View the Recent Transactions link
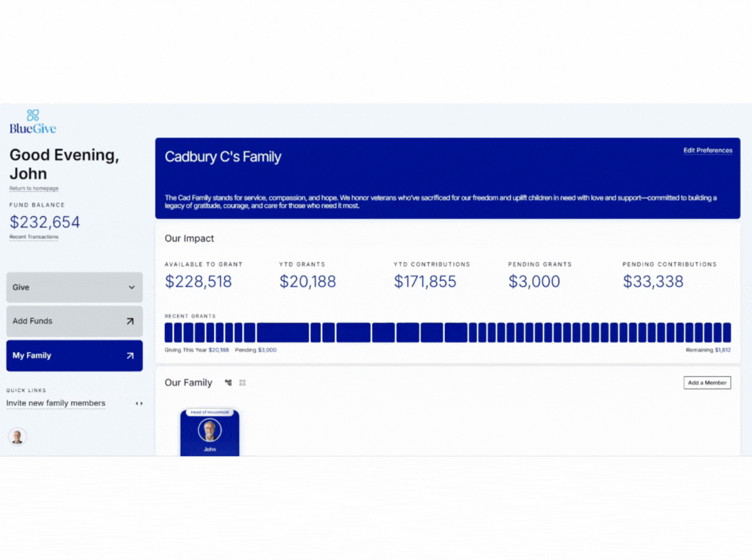The width and height of the screenshot is (752, 560). click(x=34, y=237)
